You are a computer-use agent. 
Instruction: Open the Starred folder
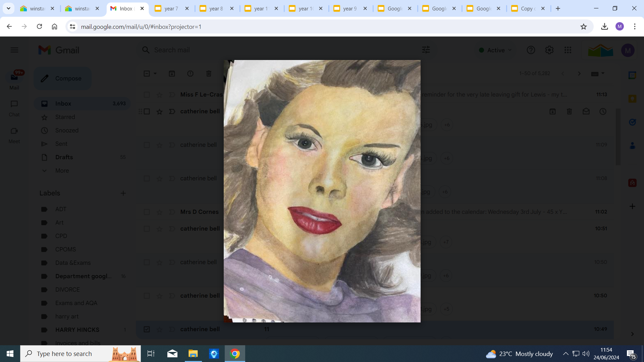[x=82, y=117]
